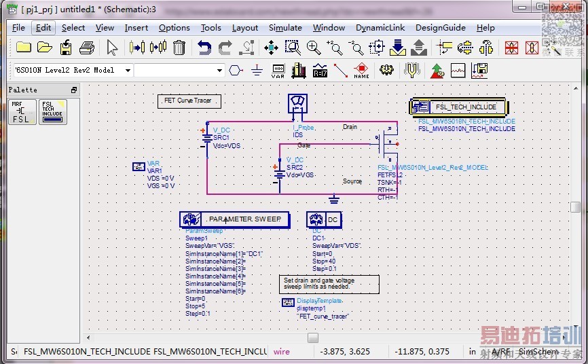Undock the Palette panel
588x364 pixels.
(74, 90)
